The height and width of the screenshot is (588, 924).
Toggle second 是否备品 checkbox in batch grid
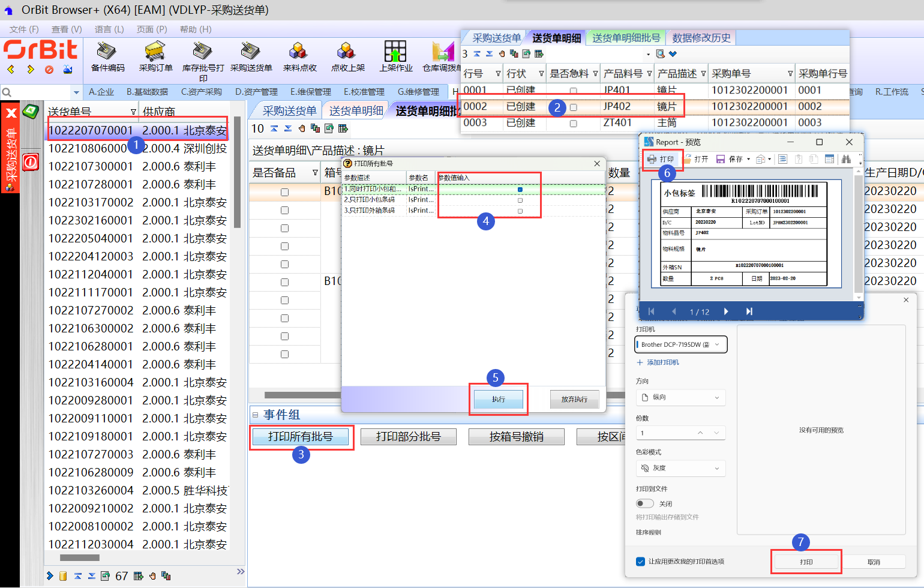click(x=284, y=211)
